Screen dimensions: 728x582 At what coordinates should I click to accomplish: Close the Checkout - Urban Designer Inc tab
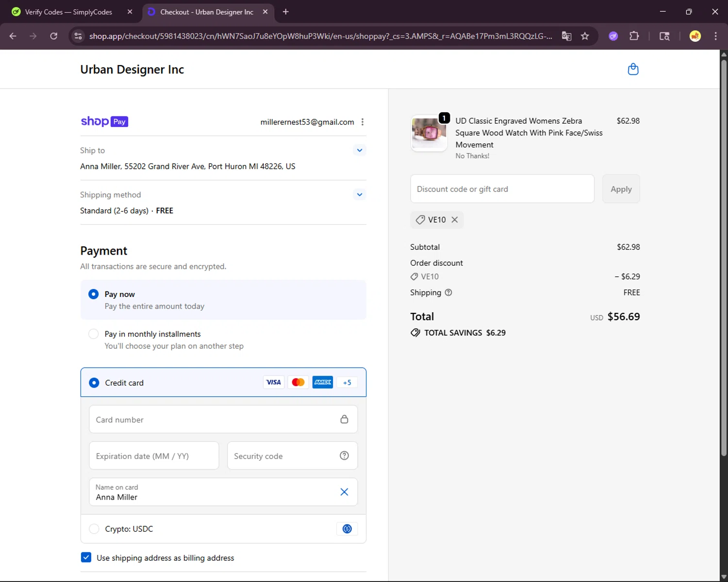point(265,12)
